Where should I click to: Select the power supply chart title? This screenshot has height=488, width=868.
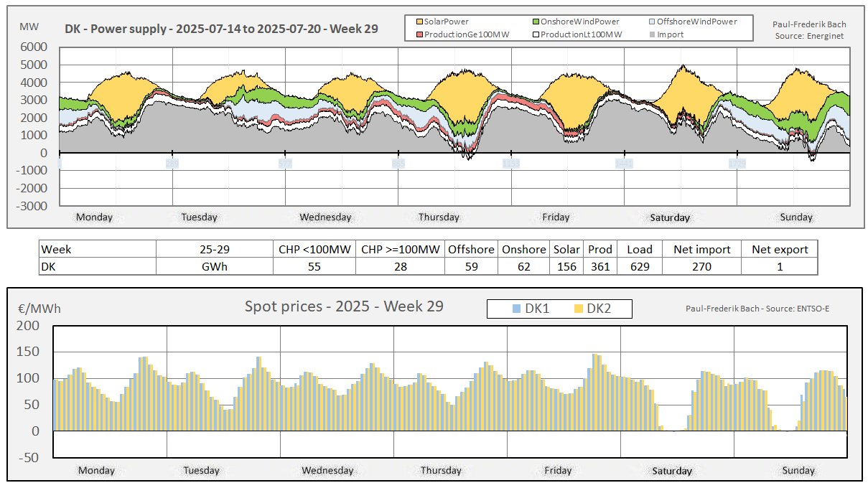click(221, 29)
